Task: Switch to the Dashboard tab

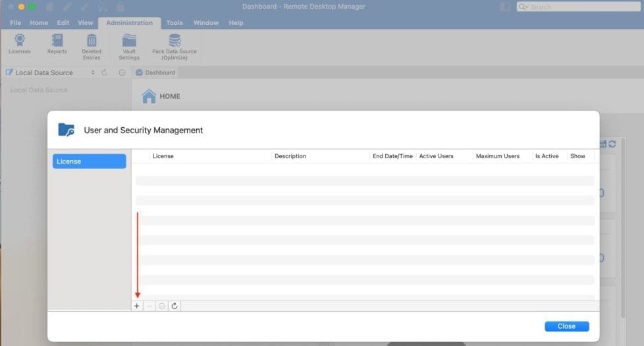Action: tap(155, 72)
